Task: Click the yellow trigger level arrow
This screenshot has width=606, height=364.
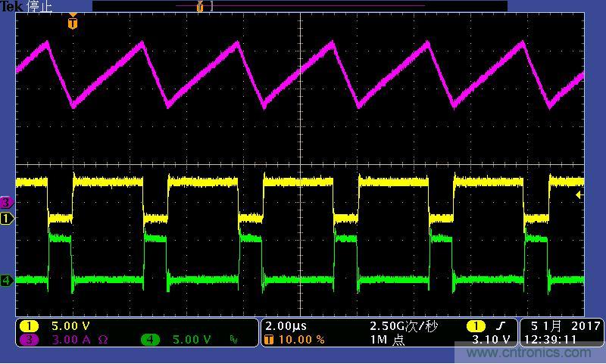Action: 579,195
